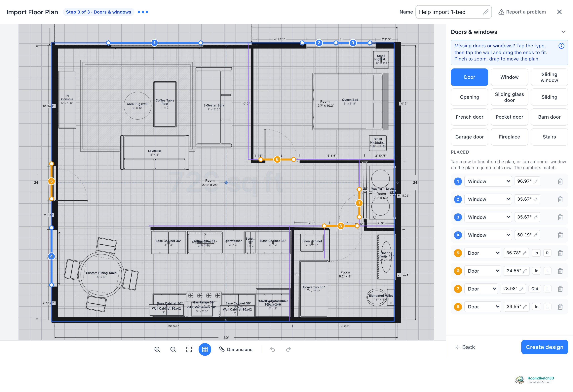The image size is (573, 392).
Task: Open type dropdown for row 7 Door
Action: (x=481, y=289)
